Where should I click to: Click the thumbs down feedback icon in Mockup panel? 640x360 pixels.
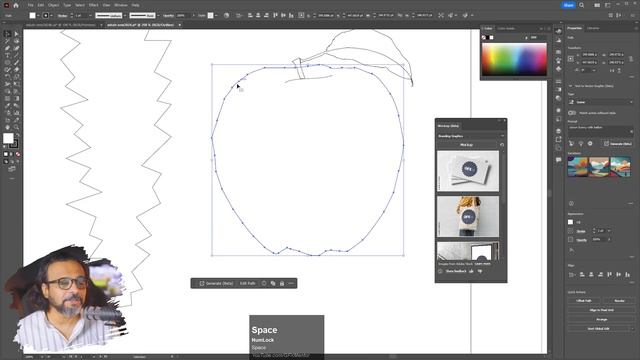tap(480, 271)
